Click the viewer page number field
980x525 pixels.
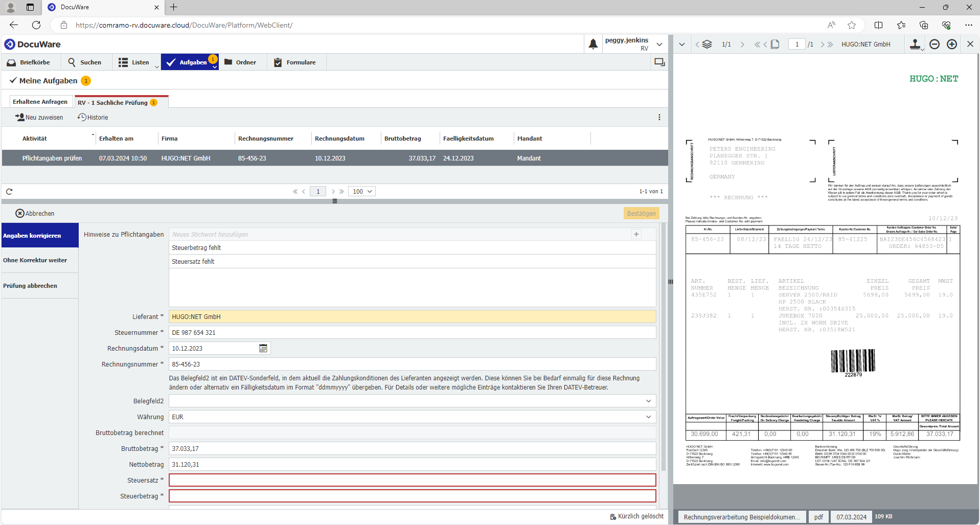click(x=797, y=44)
